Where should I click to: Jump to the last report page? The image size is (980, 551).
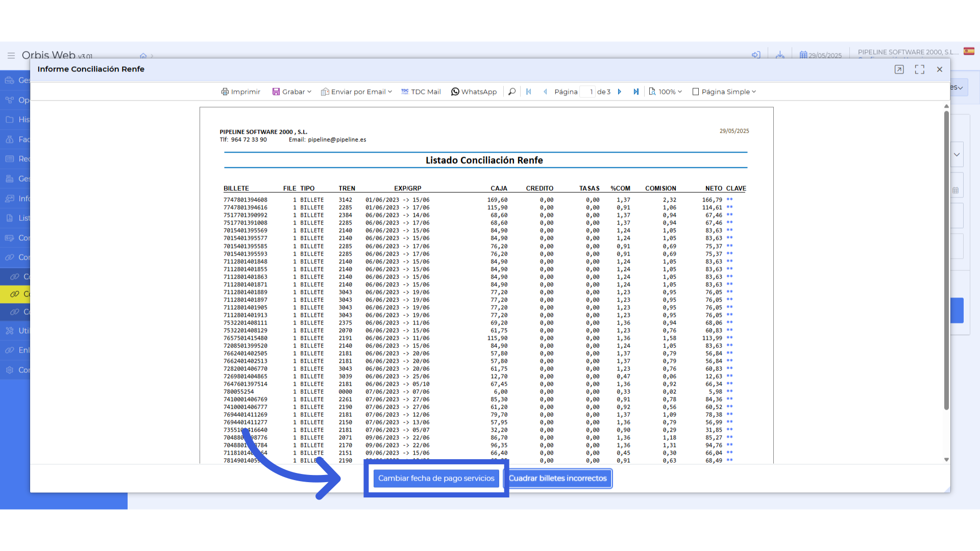point(636,92)
